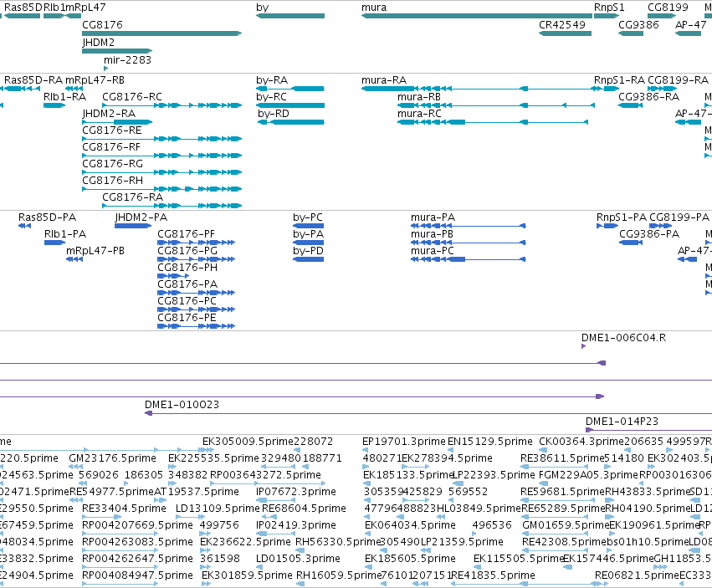Select the mura-PA protein label
The image size is (712, 588).
[x=433, y=217]
